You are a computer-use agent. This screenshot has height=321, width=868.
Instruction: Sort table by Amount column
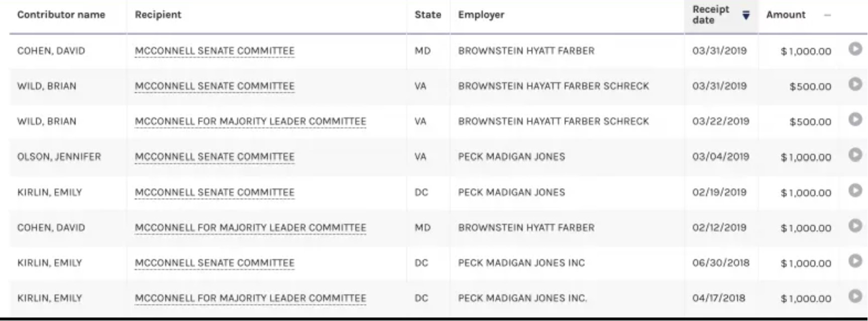[785, 15]
